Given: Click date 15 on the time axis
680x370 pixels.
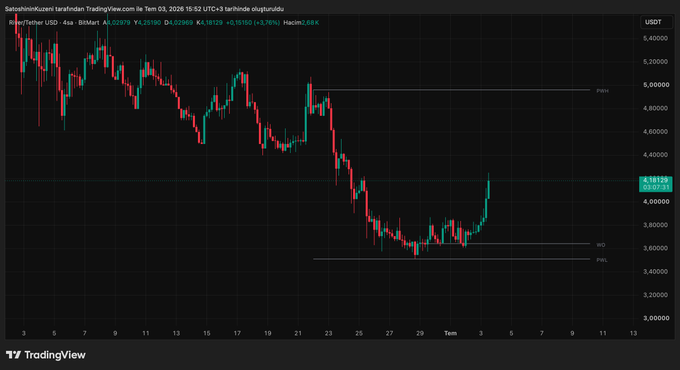Looking at the screenshot, I should pyautogui.click(x=206, y=333).
